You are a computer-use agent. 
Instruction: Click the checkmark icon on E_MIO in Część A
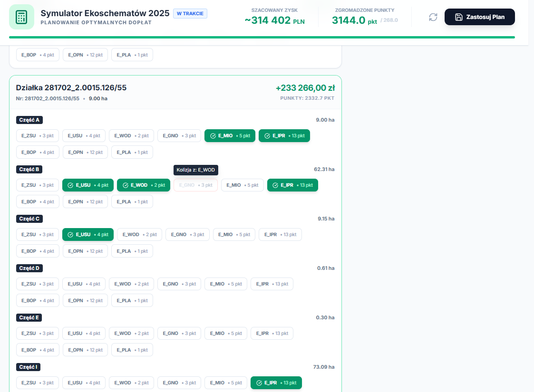(x=213, y=136)
